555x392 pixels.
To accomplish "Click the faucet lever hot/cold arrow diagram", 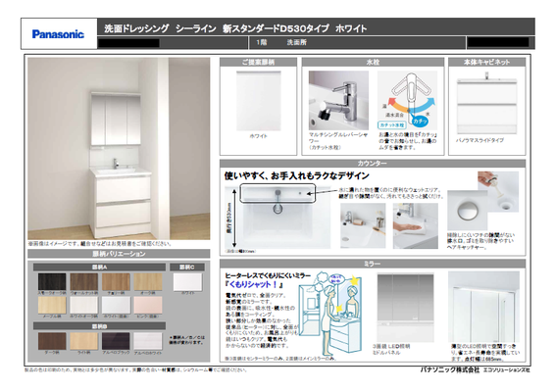I will 407,101.
